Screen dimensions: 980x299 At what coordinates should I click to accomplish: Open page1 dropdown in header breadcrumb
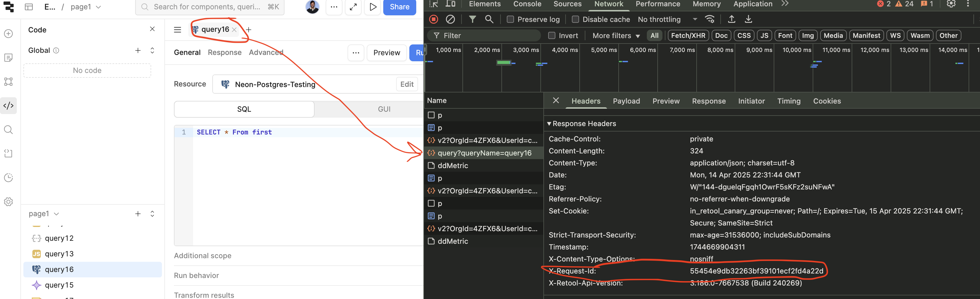[86, 7]
